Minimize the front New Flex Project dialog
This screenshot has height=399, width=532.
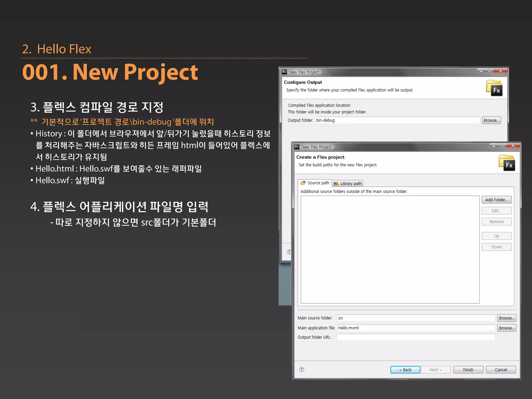point(494,146)
